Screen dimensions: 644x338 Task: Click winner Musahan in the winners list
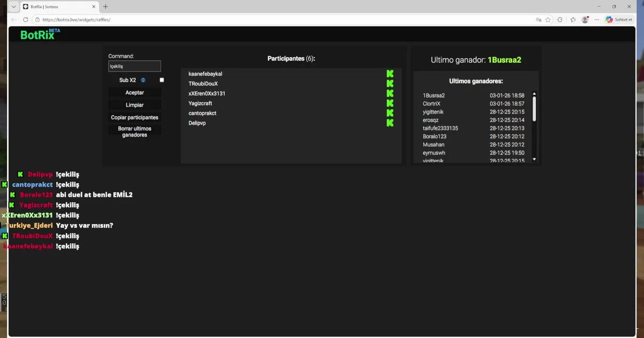[434, 145]
